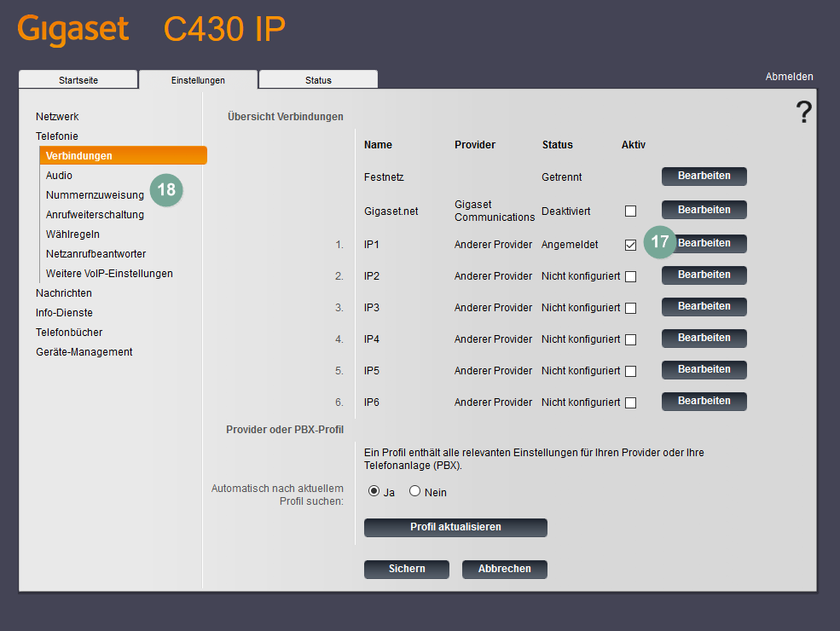Cancel changes with Abbrechen
The image size is (840, 631).
pyautogui.click(x=505, y=569)
